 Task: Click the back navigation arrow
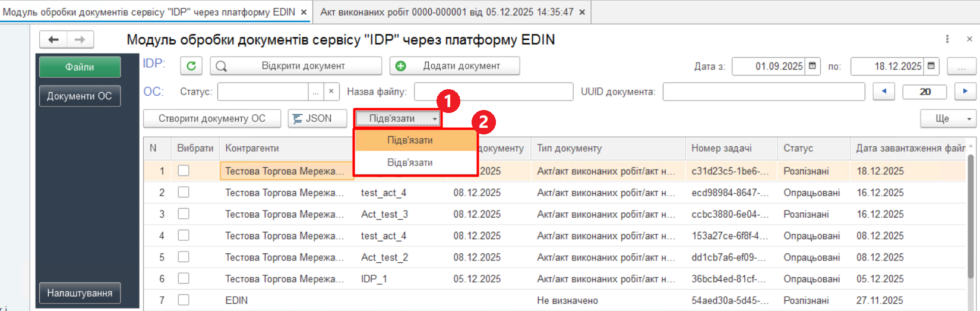[x=53, y=40]
